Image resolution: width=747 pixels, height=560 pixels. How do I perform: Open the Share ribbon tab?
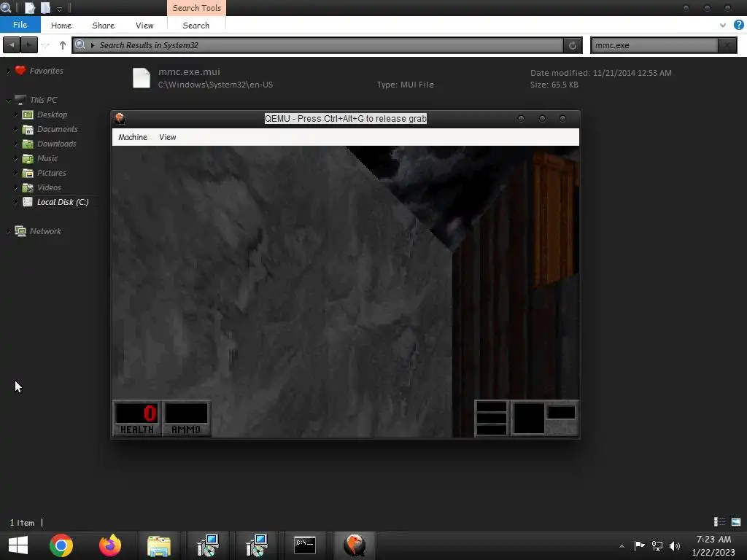coord(103,26)
